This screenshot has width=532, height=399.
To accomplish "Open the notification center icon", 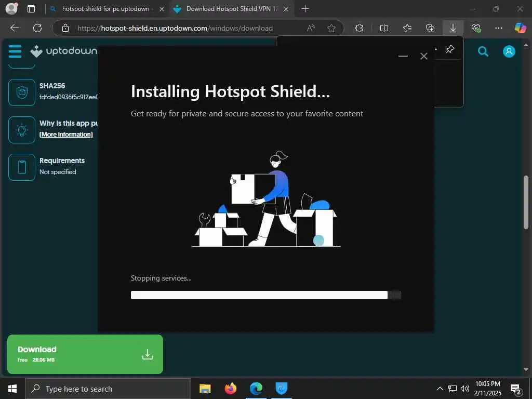I will tap(516, 389).
